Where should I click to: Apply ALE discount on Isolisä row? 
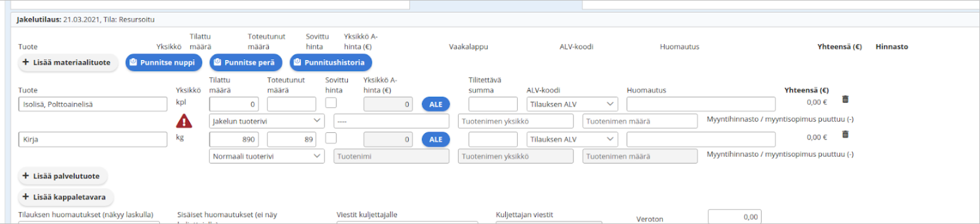[x=436, y=104]
